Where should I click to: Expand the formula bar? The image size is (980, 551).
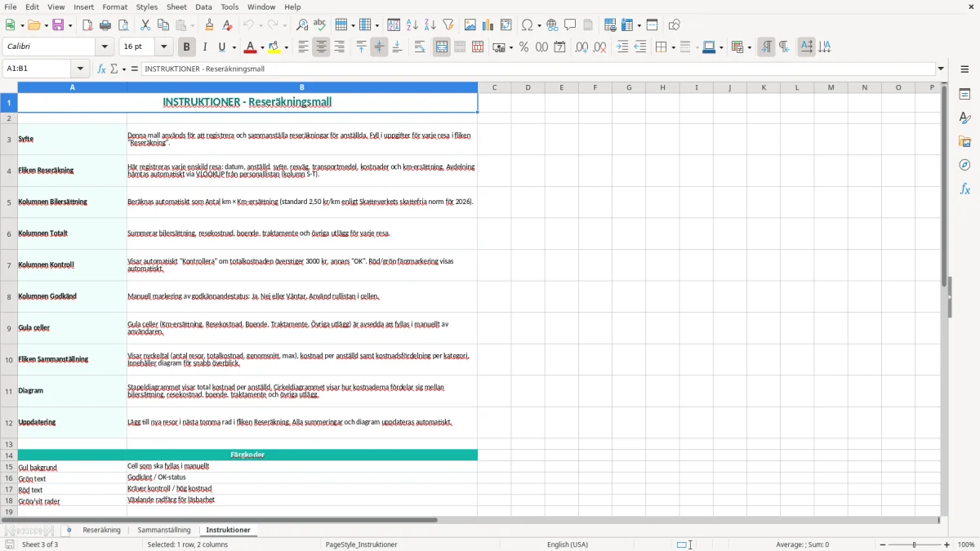941,69
